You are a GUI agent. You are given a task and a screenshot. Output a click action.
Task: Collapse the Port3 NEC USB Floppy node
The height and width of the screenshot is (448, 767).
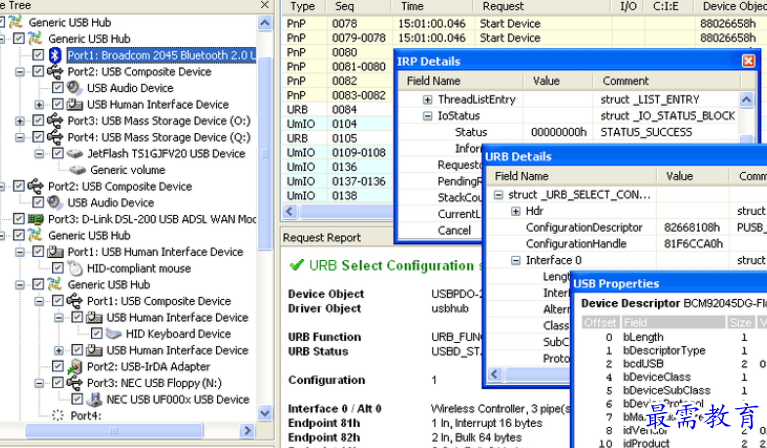click(x=39, y=383)
